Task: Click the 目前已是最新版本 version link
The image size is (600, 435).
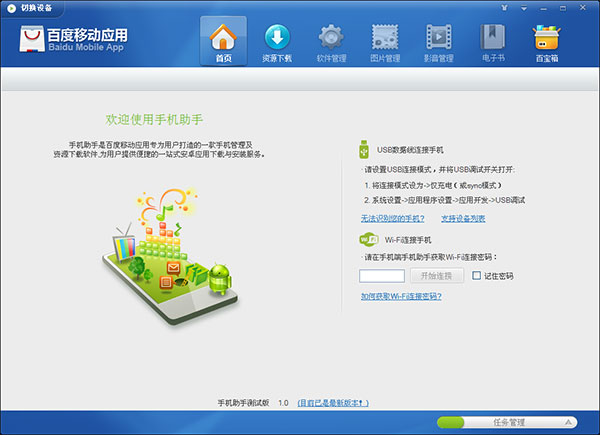Action: (x=333, y=403)
